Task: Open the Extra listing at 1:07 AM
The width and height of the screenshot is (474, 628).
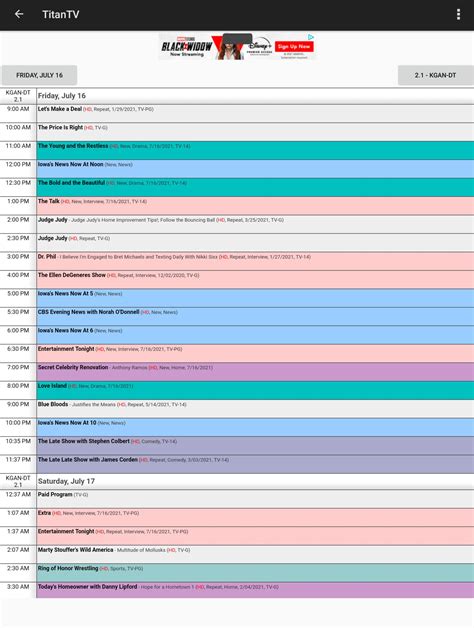Action: tap(255, 517)
